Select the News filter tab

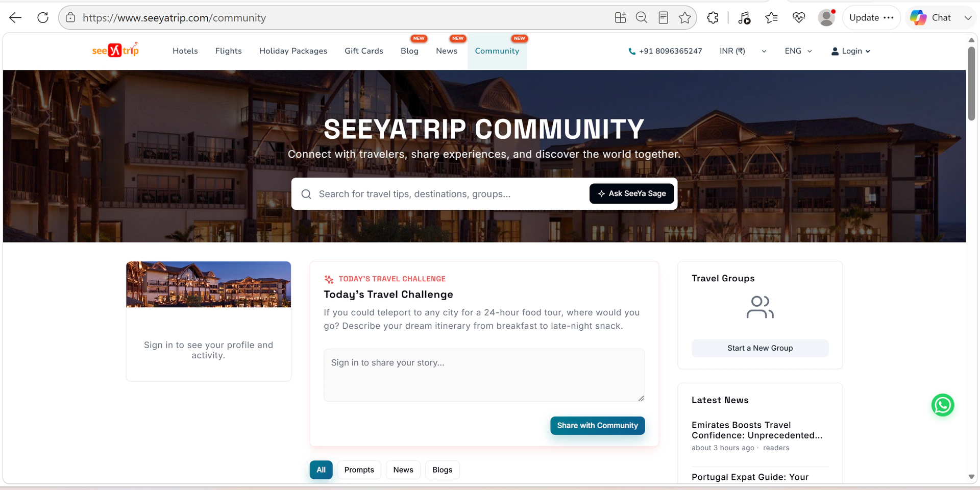pyautogui.click(x=403, y=470)
